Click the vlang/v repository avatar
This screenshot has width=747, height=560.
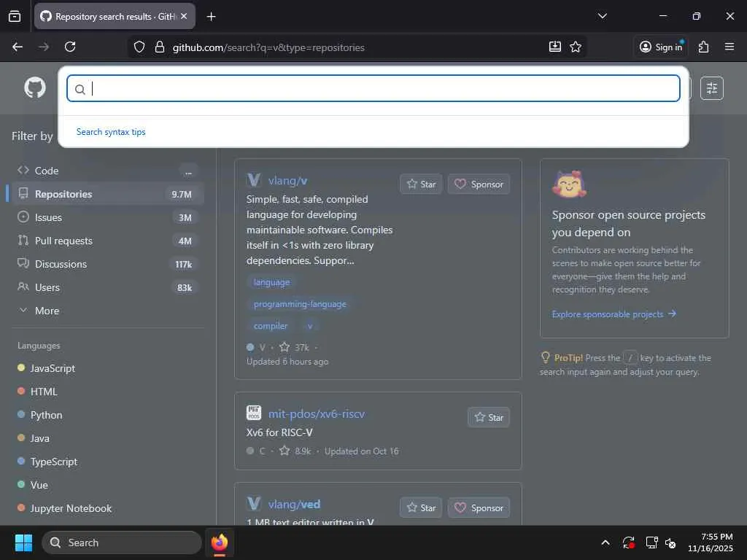(x=254, y=180)
